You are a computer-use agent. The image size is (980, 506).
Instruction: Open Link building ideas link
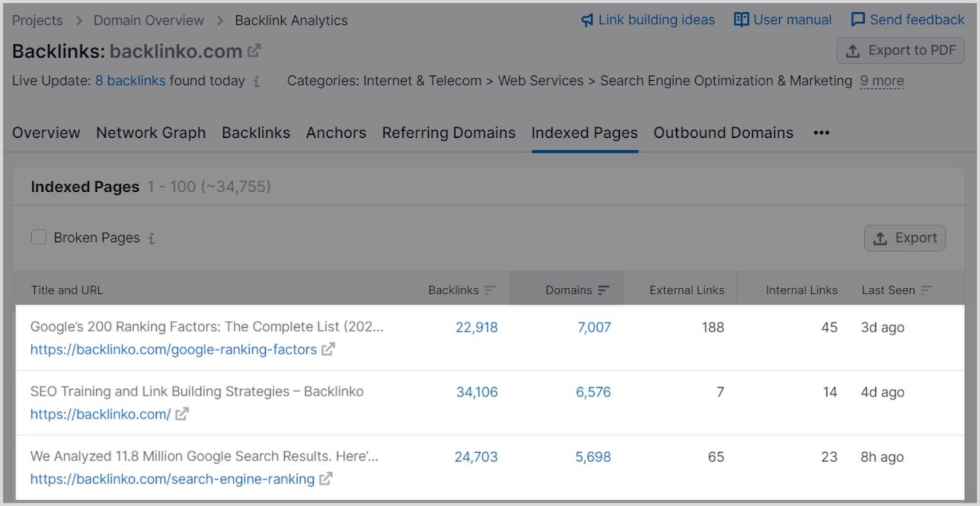click(x=648, y=20)
